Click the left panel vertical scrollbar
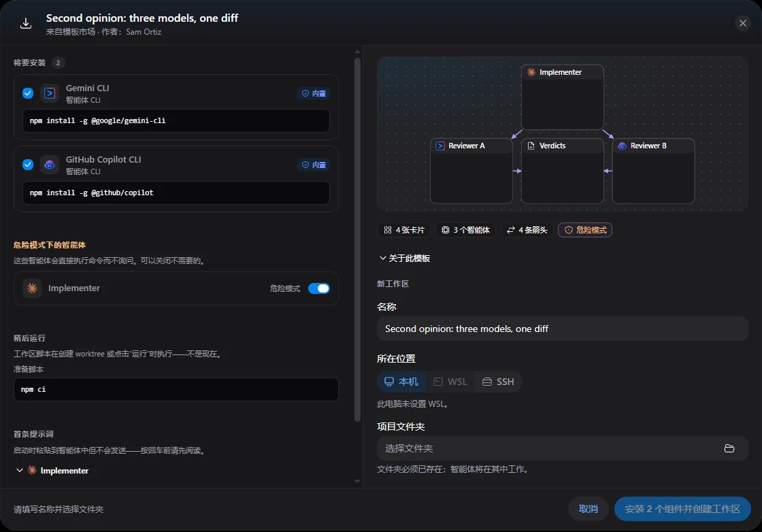Image resolution: width=762 pixels, height=532 pixels. point(357,239)
